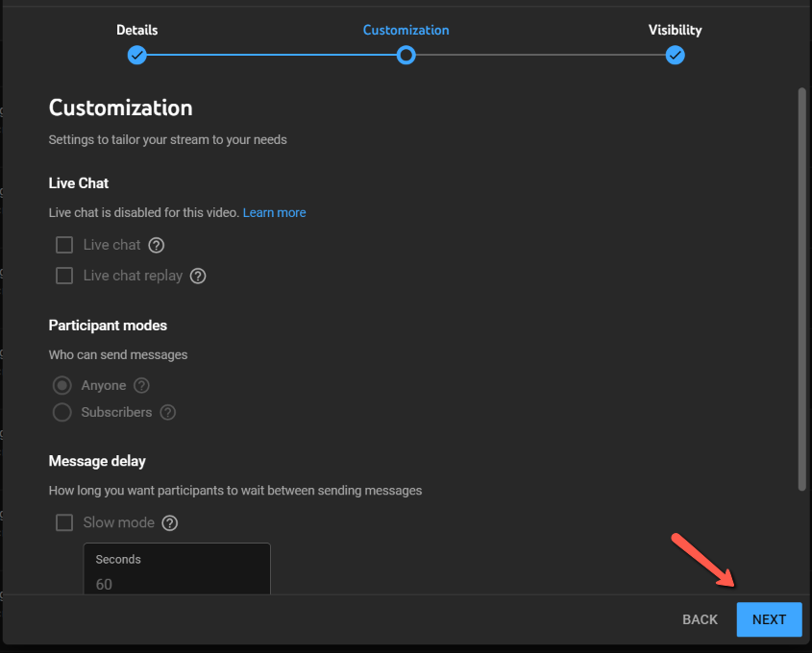Click 'Settings to tailor your stream' subtitle
Image resolution: width=812 pixels, height=653 pixels.
(x=168, y=139)
